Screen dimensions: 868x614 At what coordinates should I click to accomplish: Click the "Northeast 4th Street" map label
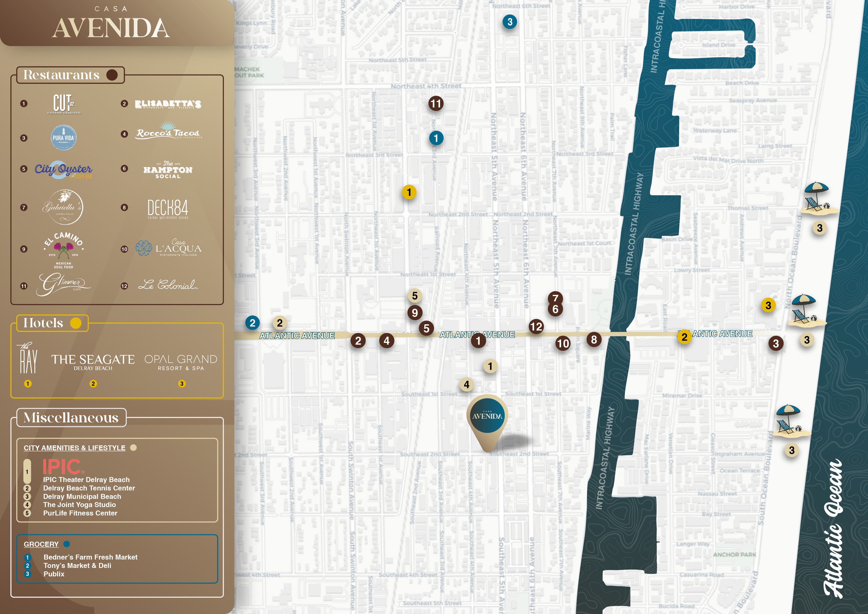[x=426, y=86]
